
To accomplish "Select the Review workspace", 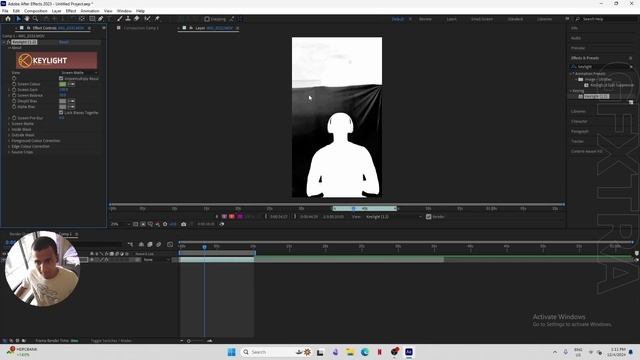I will click(x=425, y=19).
